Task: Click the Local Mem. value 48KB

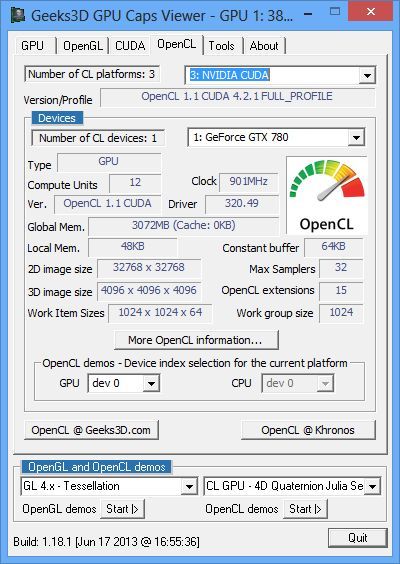Action: 133,247
